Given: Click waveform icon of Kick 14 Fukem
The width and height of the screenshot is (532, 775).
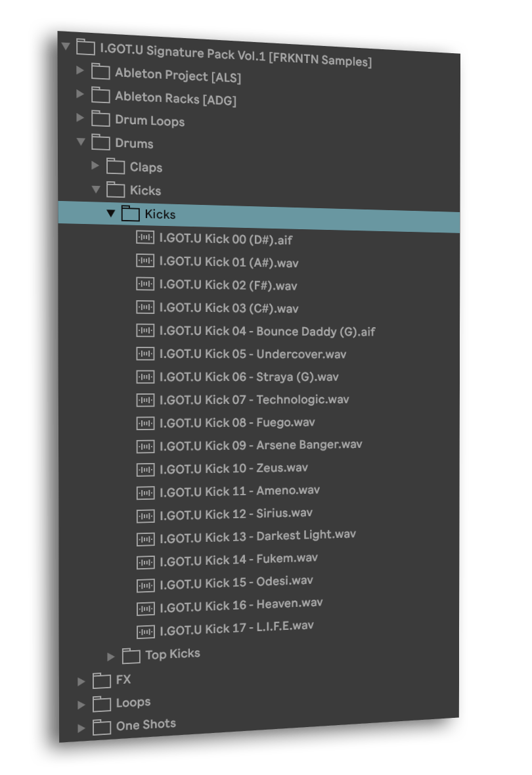Looking at the screenshot, I should [145, 562].
